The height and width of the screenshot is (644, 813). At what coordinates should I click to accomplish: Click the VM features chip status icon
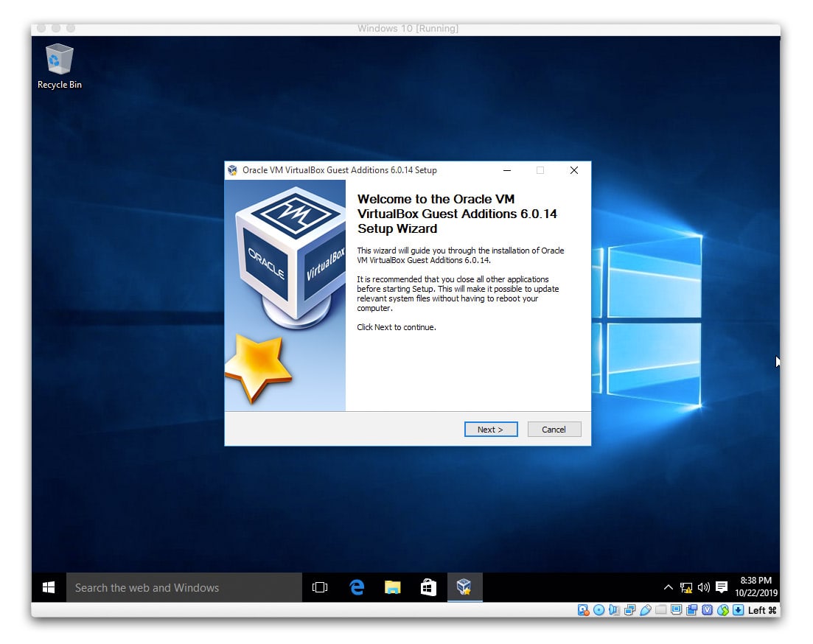pyautogui.click(x=708, y=610)
